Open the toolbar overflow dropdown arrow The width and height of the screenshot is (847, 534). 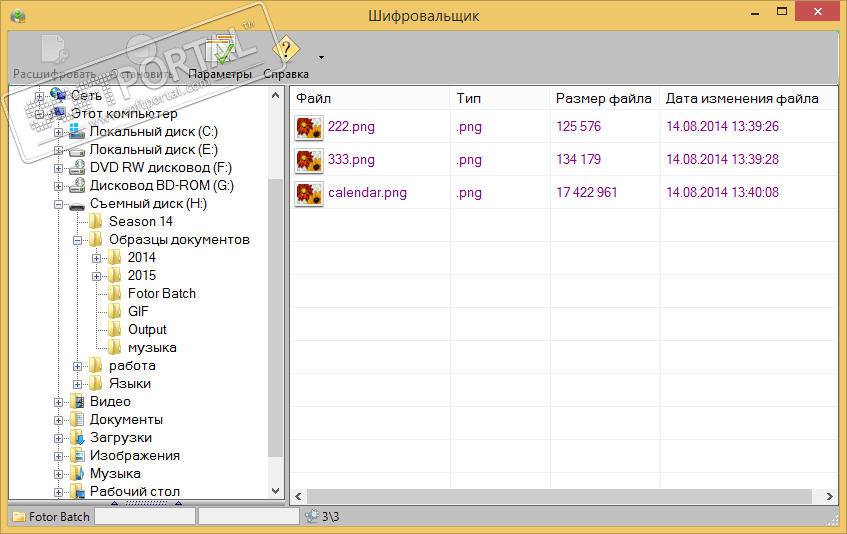pyautogui.click(x=321, y=57)
